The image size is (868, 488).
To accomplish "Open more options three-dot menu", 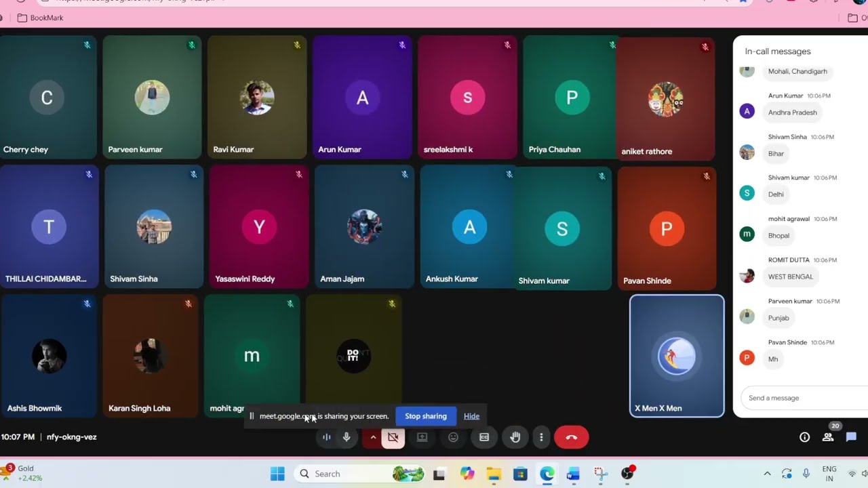I will pyautogui.click(x=541, y=437).
